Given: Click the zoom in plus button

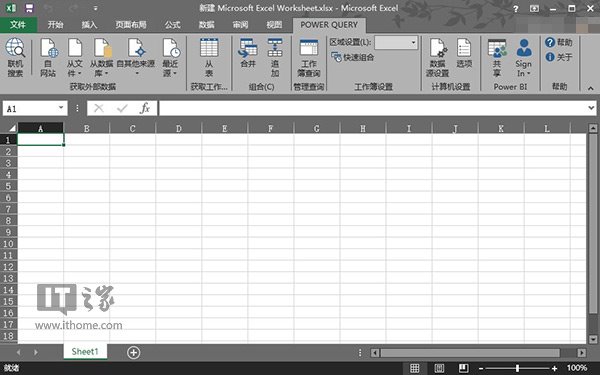Looking at the screenshot, I should [554, 369].
